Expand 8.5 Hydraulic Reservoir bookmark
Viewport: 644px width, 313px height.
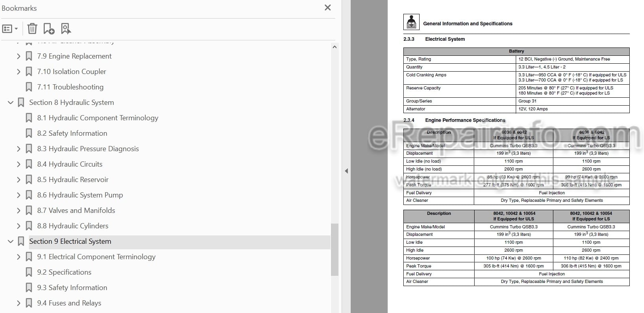[x=19, y=180]
